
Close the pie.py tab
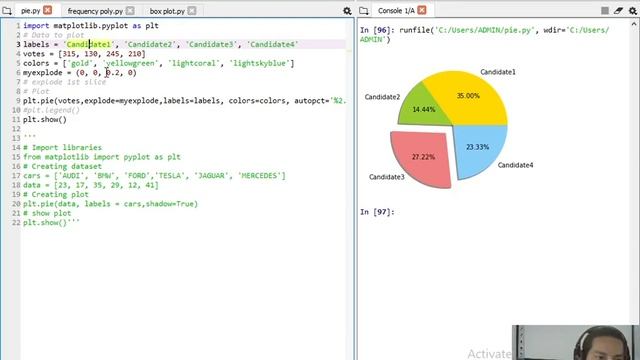(48, 10)
